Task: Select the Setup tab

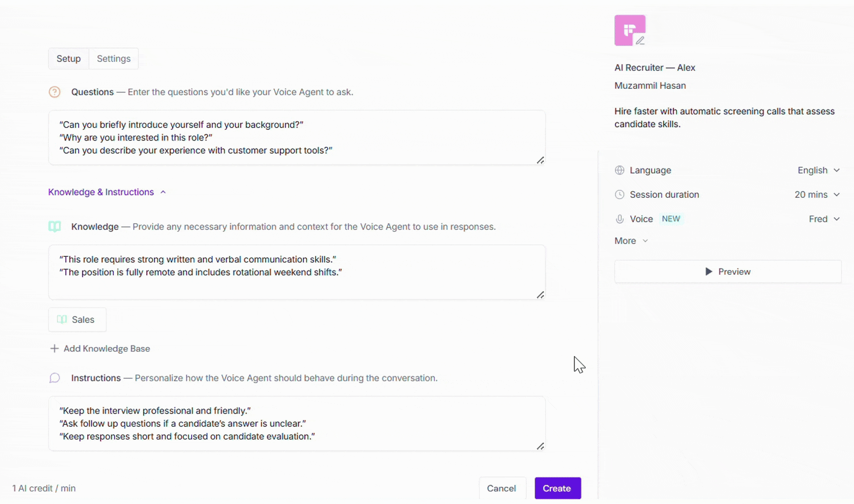Action: coord(68,59)
